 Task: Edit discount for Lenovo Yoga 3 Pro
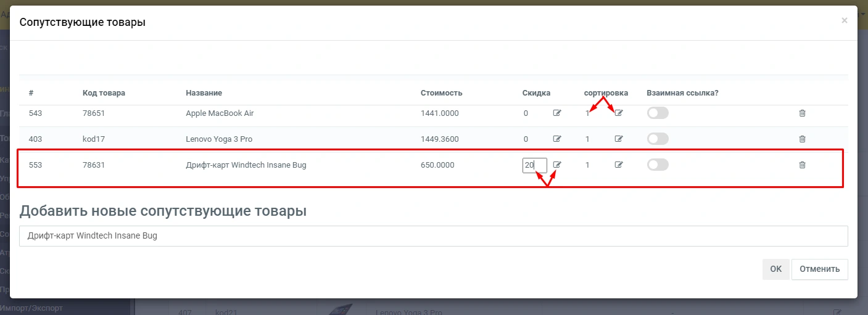click(557, 139)
